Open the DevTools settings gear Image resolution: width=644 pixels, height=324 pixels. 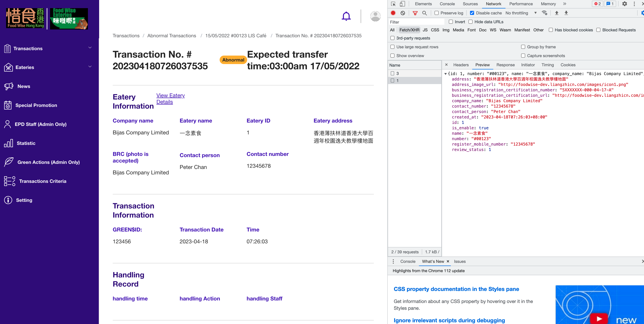click(624, 4)
